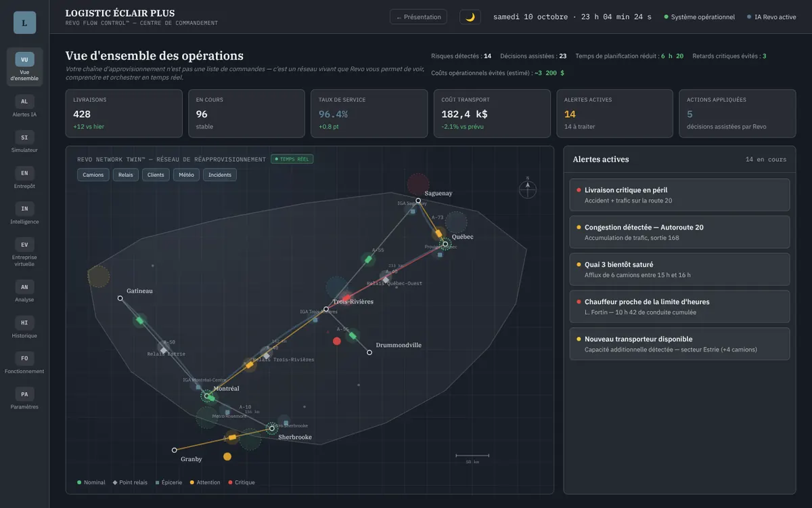Screen dimensions: 812x508
Task: Open Paramètres via the PA icon
Action: point(24,394)
